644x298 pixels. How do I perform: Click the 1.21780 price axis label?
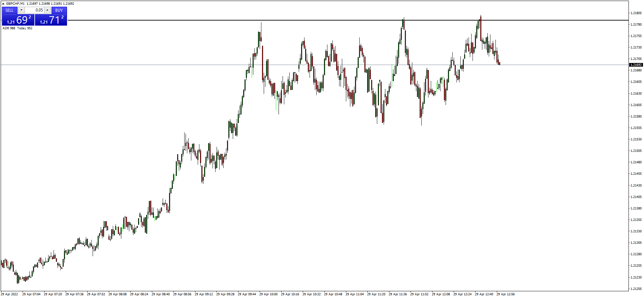pos(636,25)
